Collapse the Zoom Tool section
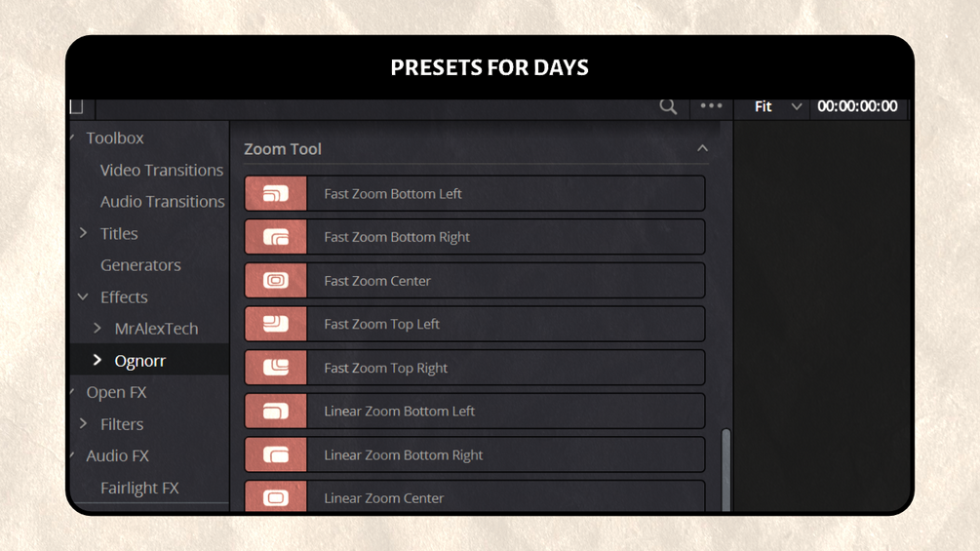Viewport: 980px width, 551px height. (x=702, y=148)
